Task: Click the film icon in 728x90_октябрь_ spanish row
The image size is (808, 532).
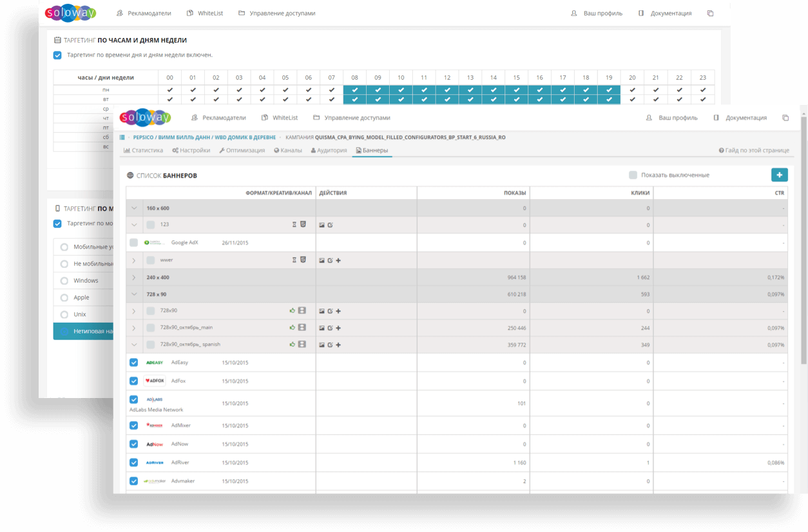Action: click(302, 345)
